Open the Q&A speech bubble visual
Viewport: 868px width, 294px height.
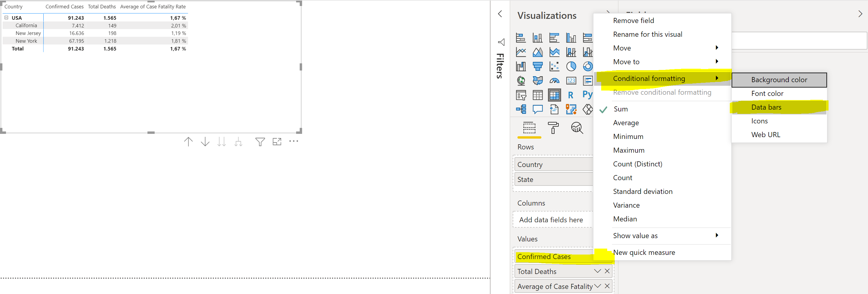pyautogui.click(x=537, y=109)
